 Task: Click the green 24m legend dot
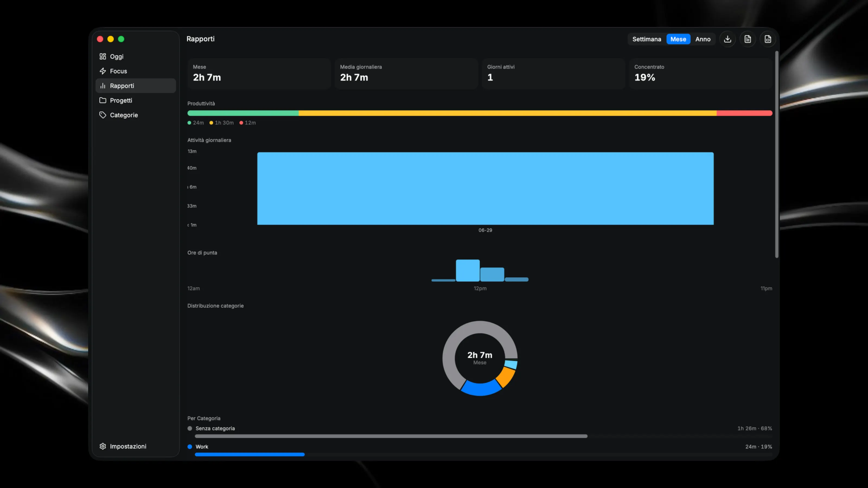click(189, 123)
